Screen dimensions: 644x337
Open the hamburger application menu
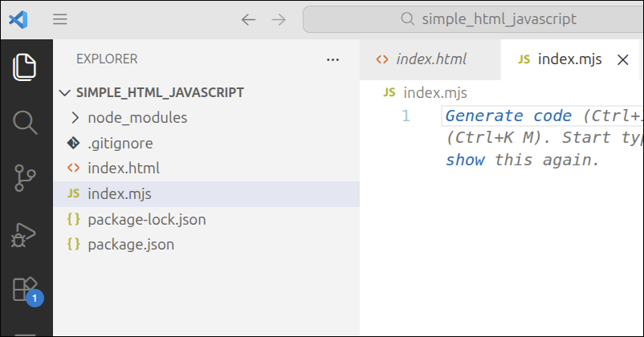pyautogui.click(x=60, y=19)
